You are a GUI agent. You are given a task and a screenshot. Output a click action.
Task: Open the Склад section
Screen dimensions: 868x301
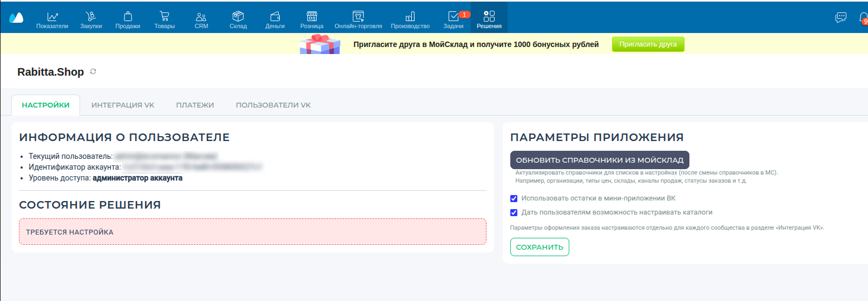click(x=238, y=20)
